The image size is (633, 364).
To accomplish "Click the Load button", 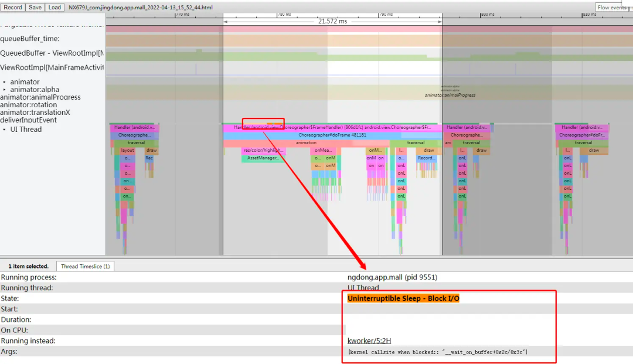I will tap(55, 7).
